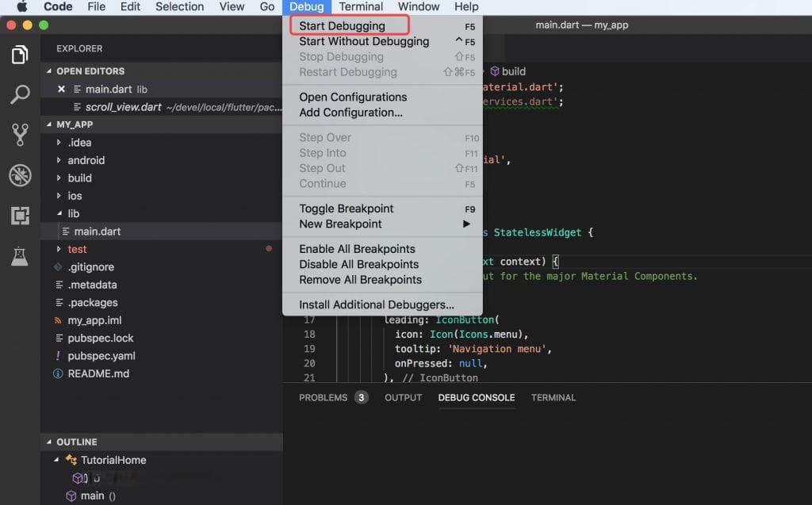Open the Help menu
Viewport: 812px width, 505px height.
coord(466,6)
